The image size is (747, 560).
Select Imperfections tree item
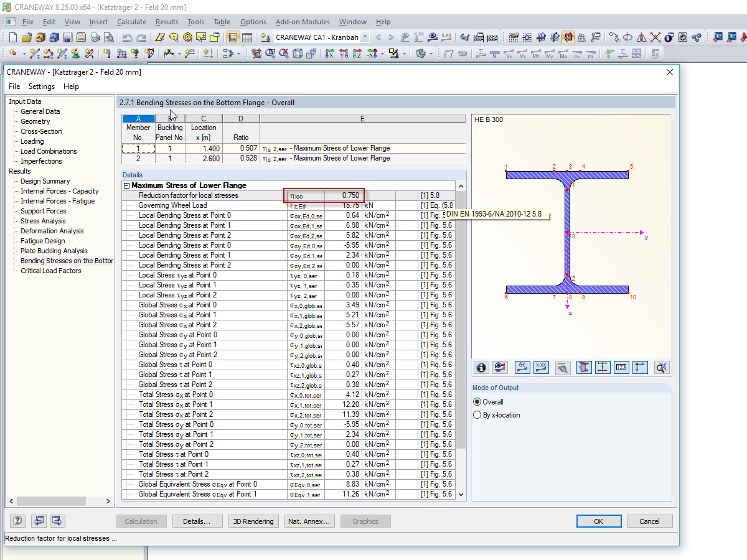(x=41, y=161)
